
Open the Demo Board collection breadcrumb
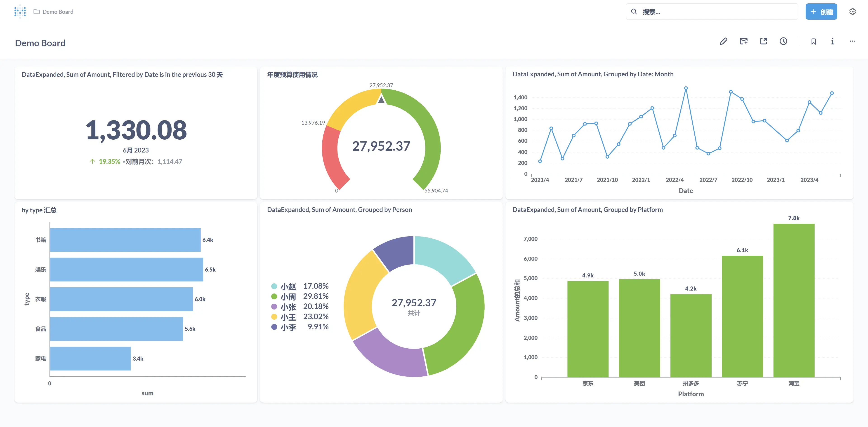click(x=54, y=12)
